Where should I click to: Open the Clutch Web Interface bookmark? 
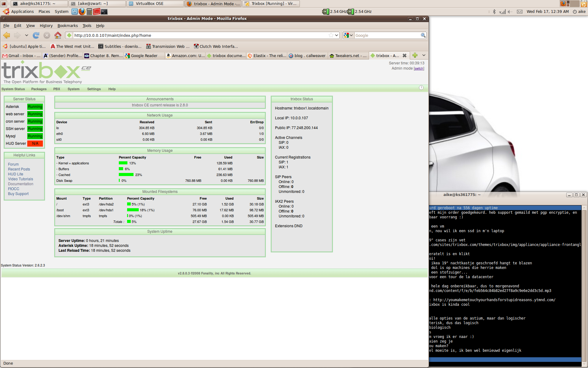coord(216,47)
